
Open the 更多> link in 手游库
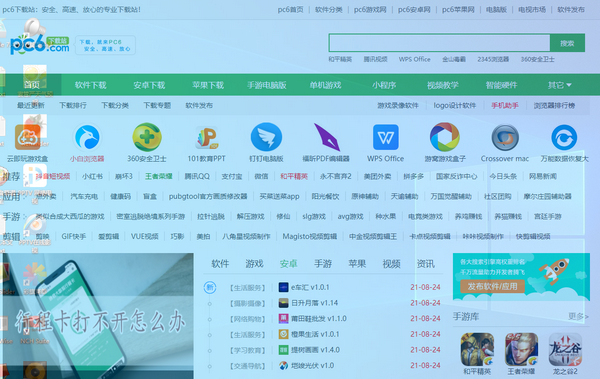[x=578, y=316]
